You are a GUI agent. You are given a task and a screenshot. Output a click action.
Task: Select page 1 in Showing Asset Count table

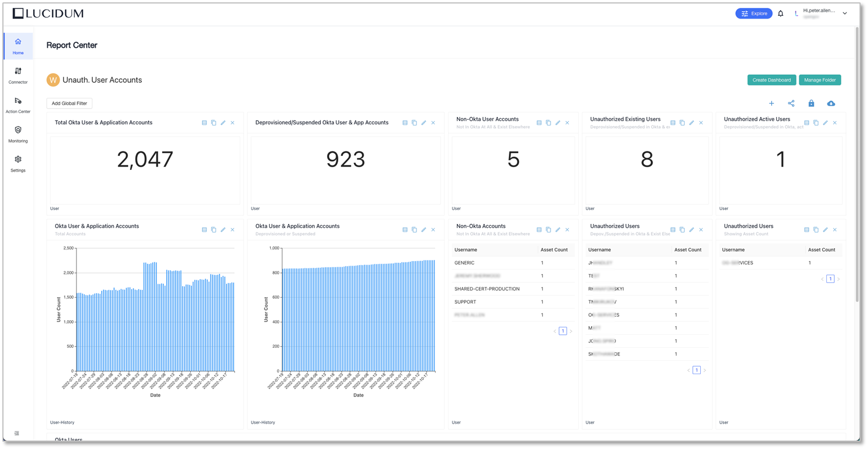click(830, 279)
